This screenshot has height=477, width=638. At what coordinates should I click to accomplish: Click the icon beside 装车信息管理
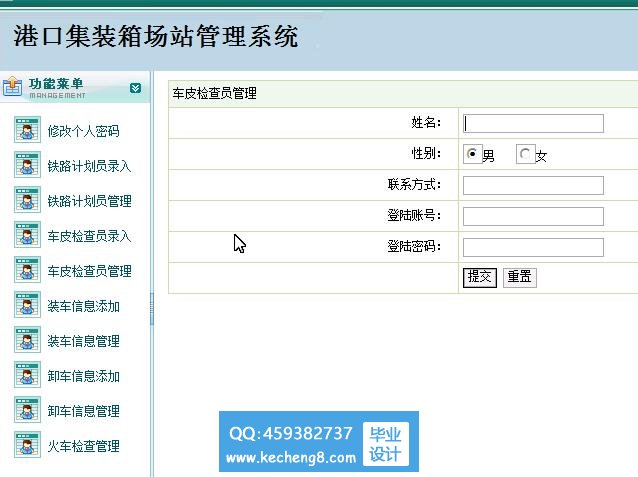[27, 340]
